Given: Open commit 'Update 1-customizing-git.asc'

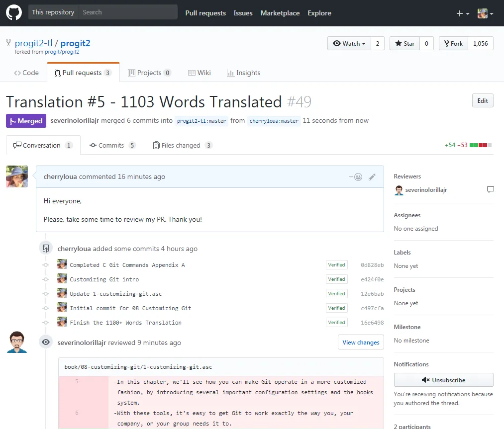Looking at the screenshot, I should tap(116, 294).
